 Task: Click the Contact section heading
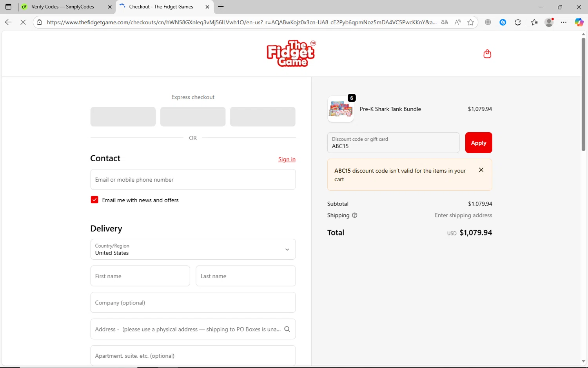coord(105,158)
